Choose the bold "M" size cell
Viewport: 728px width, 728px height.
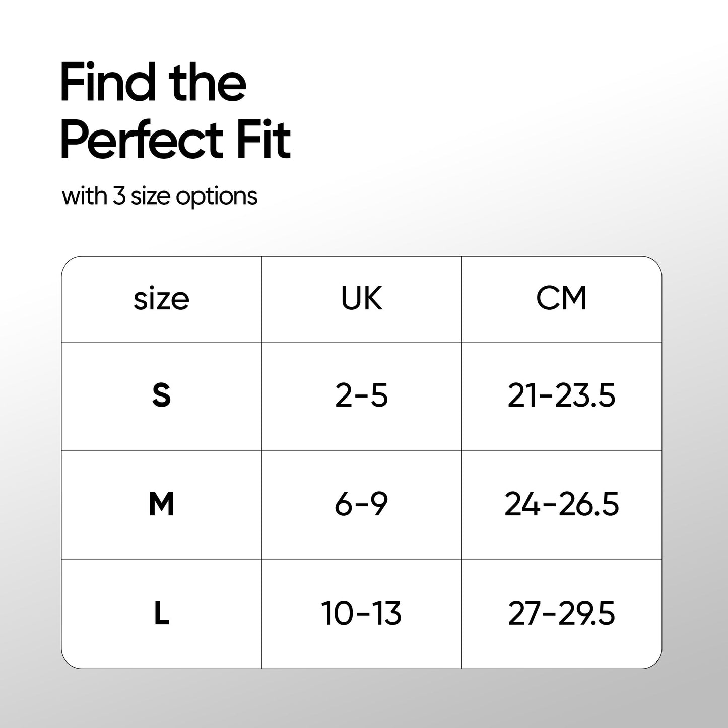161,505
